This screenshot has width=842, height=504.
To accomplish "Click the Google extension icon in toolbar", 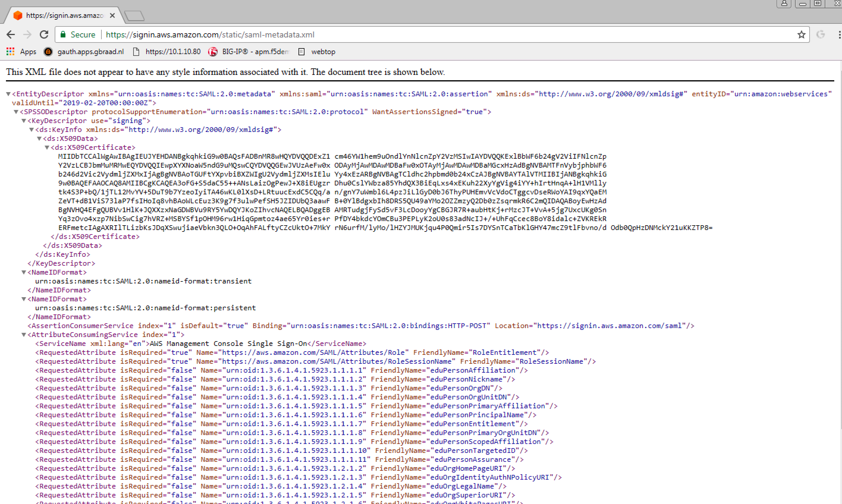I will [821, 35].
